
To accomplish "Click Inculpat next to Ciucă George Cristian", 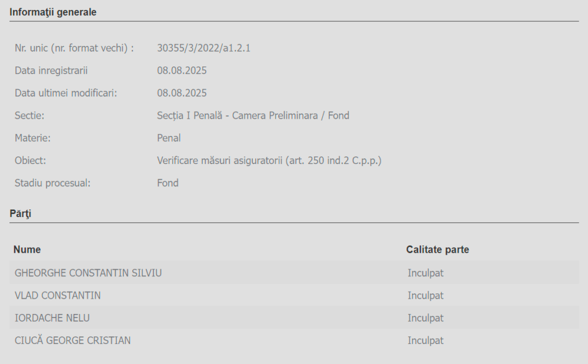I will pos(426,340).
